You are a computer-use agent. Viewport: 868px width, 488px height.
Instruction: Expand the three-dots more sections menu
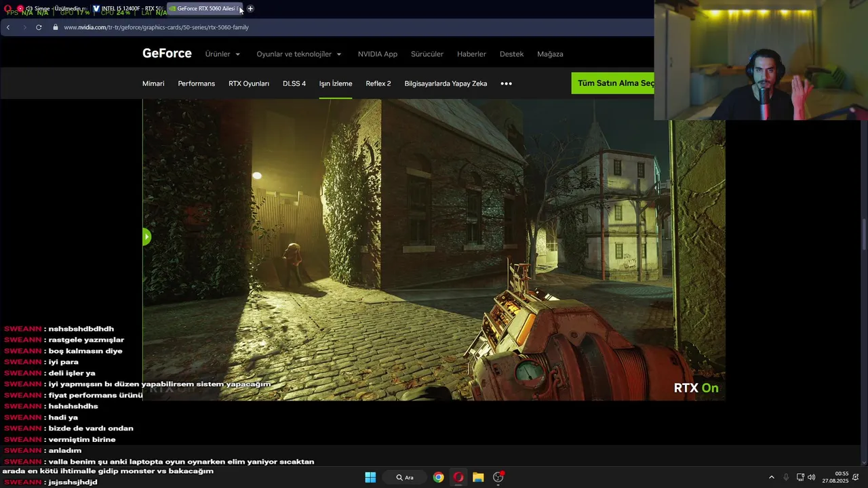pyautogui.click(x=506, y=83)
